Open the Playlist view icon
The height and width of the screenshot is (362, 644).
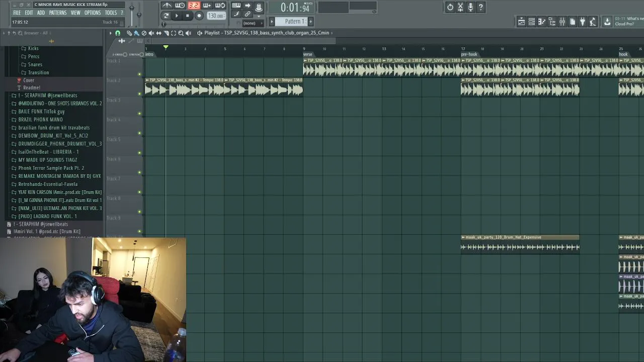[521, 22]
